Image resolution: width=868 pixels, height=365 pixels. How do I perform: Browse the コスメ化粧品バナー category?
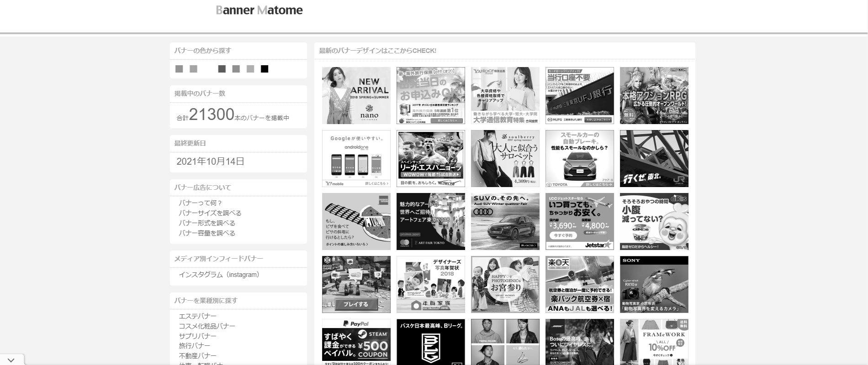point(206,326)
